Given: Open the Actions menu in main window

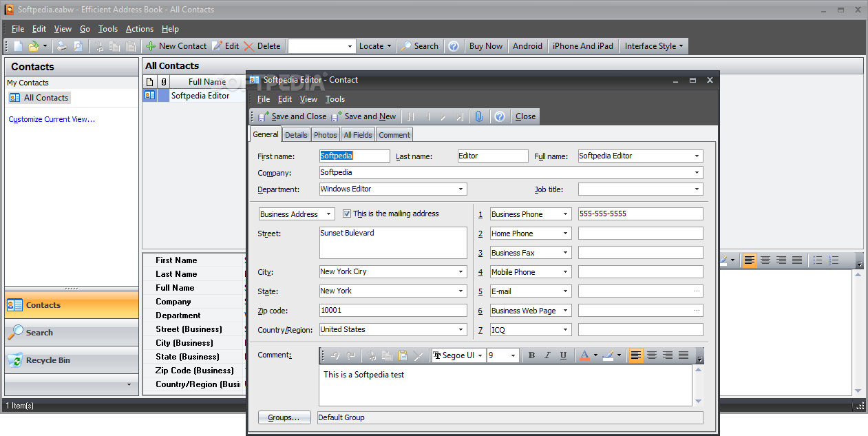Looking at the screenshot, I should pos(140,29).
